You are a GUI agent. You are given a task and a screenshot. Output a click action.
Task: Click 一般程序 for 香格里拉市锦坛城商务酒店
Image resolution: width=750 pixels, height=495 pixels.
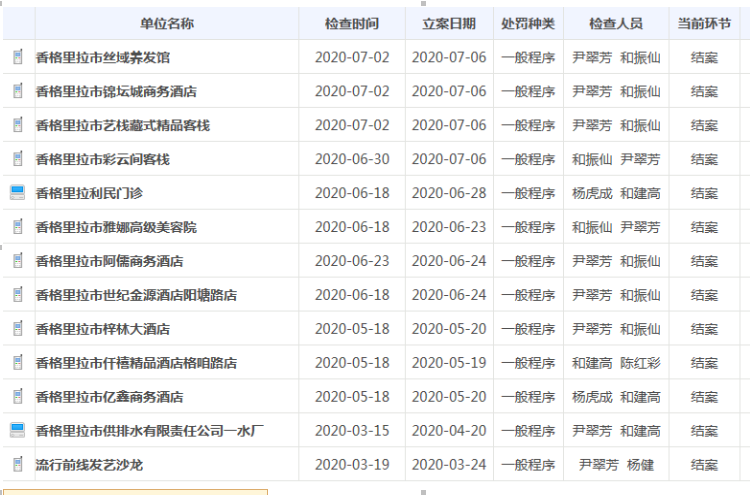(528, 91)
